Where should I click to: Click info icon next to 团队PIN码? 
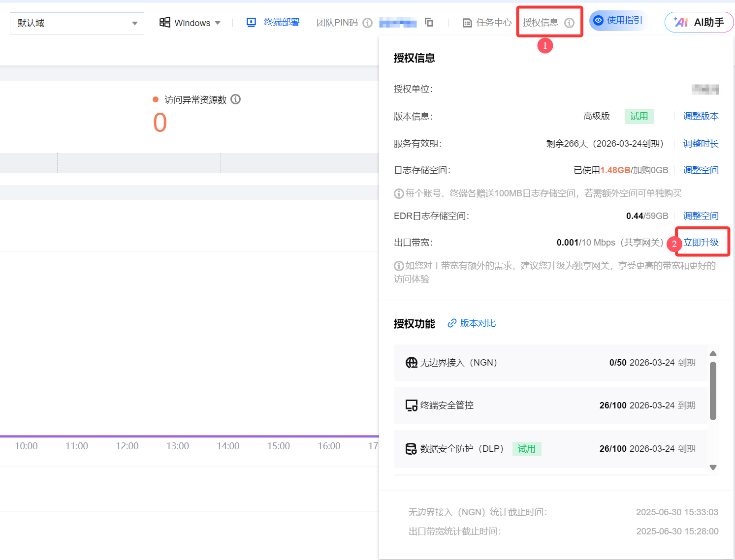pos(367,23)
